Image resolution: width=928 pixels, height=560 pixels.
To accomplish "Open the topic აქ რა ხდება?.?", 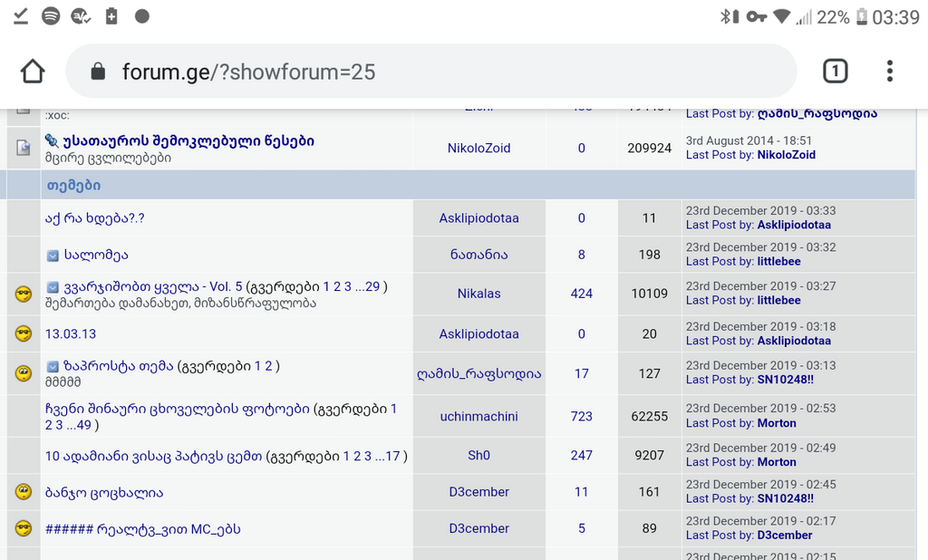I will click(x=95, y=218).
